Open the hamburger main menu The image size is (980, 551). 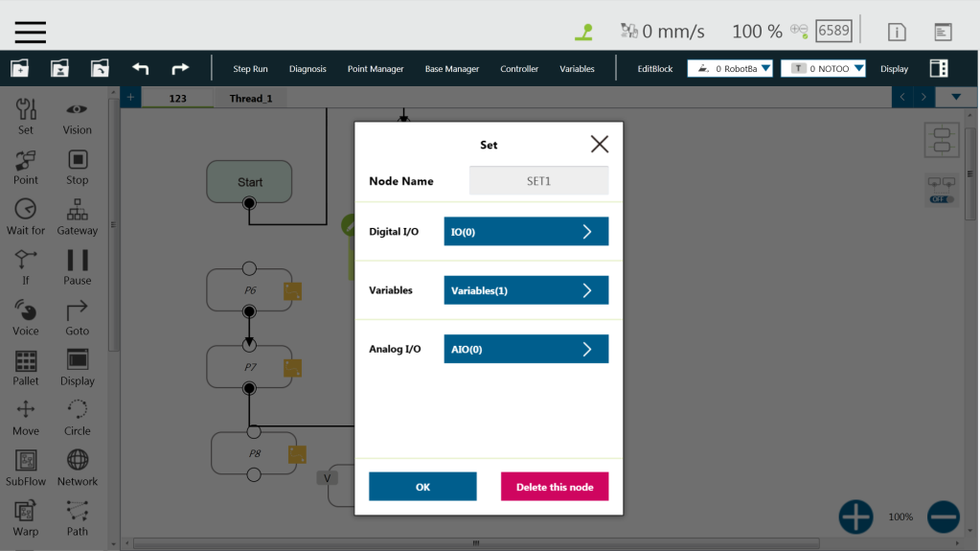pyautogui.click(x=31, y=32)
